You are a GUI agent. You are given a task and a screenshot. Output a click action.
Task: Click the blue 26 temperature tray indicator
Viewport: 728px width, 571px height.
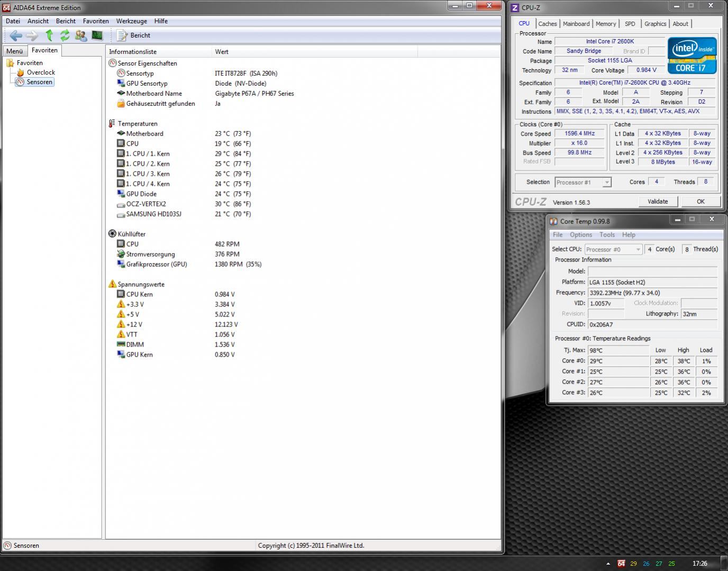click(646, 564)
